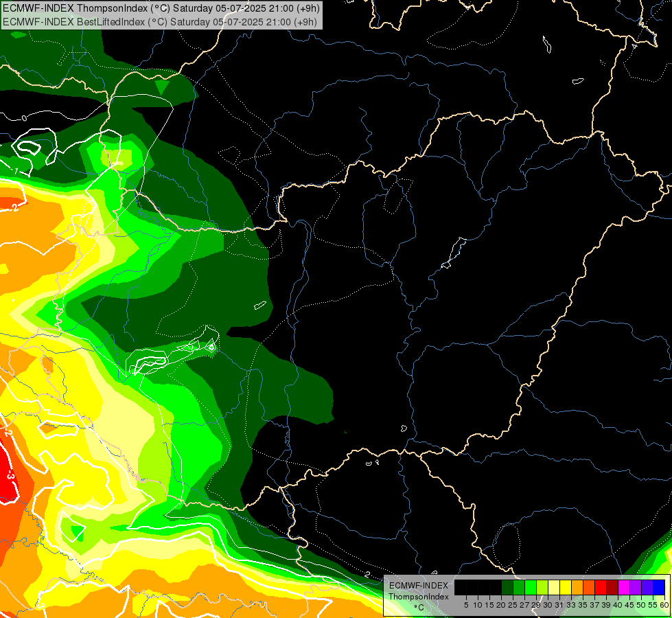Click the legend tick value 37
Screen dimensions: 672x618
click(x=595, y=605)
